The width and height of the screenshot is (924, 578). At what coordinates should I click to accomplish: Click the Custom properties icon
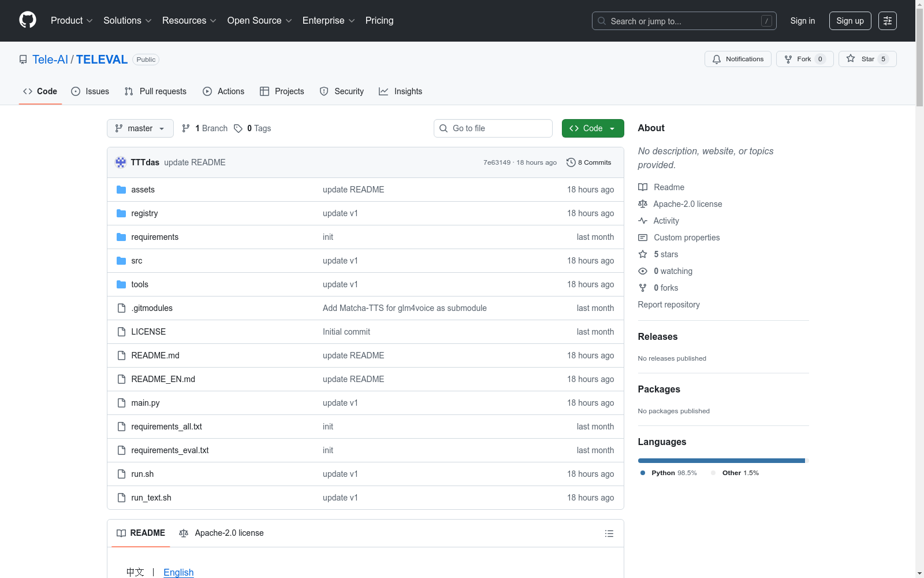pos(643,238)
